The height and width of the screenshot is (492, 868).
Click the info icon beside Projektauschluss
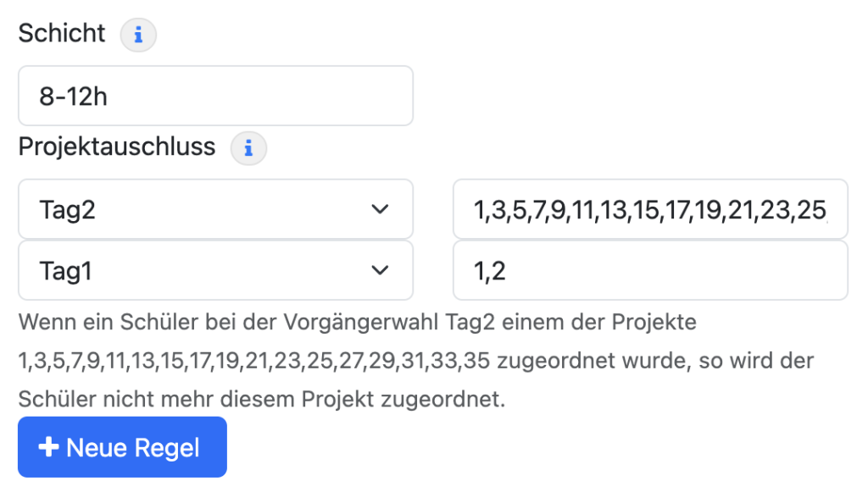point(248,149)
